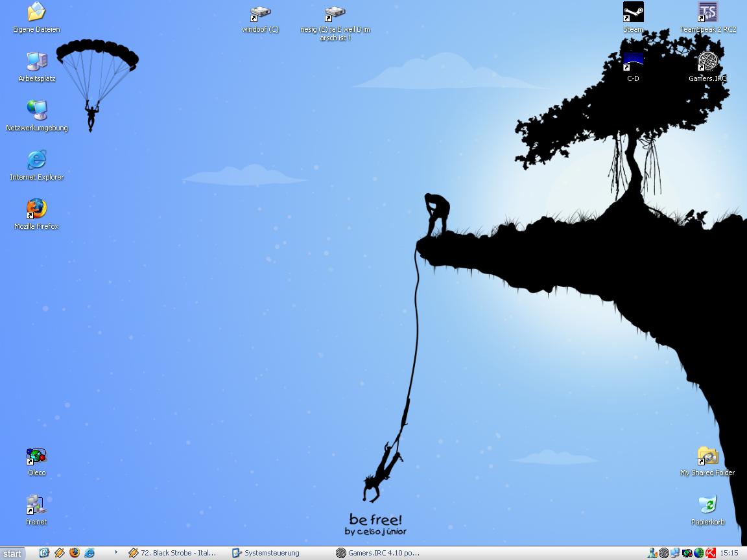Open Eigene Dateien folder
747x560 pixels.
(37, 13)
